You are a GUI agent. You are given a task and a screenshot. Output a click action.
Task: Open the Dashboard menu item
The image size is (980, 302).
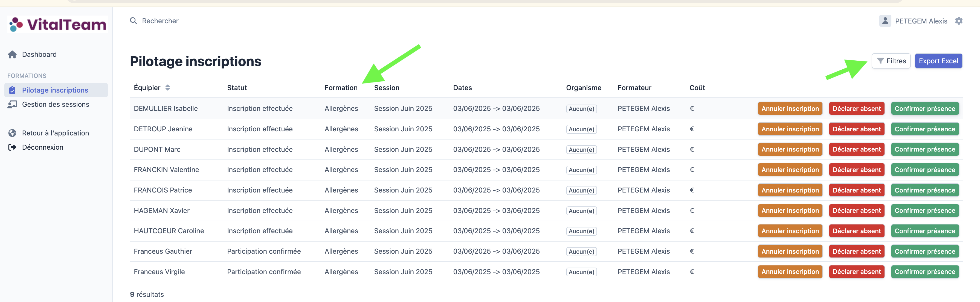pos(39,54)
